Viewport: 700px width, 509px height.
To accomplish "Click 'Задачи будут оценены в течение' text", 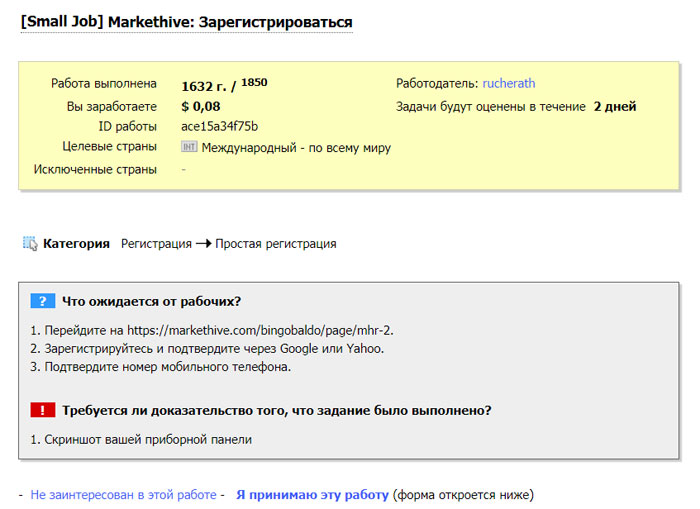I will point(491,107).
